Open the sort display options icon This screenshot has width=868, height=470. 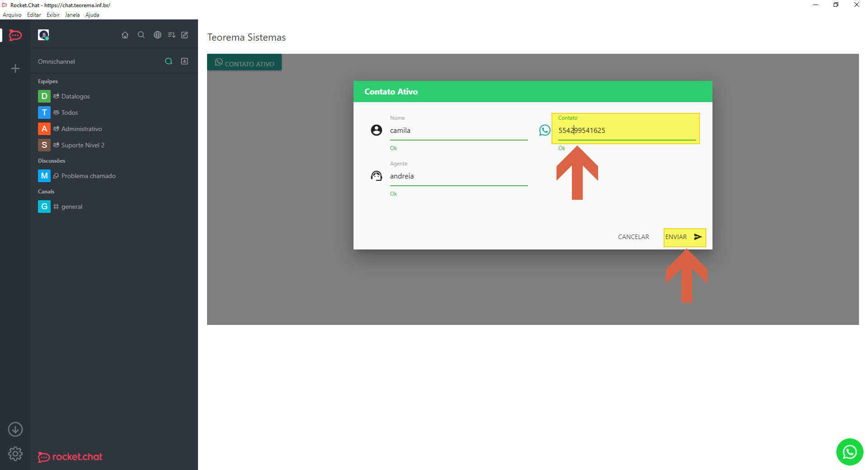coord(171,35)
